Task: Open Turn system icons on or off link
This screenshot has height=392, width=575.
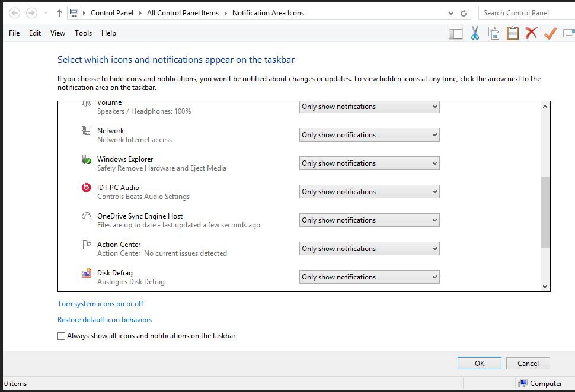Action: click(x=101, y=304)
